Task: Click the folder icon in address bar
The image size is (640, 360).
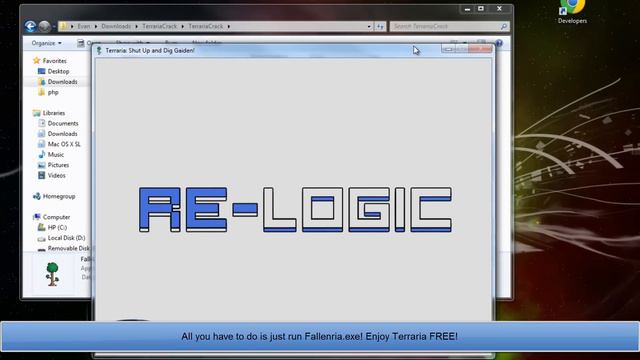Action: point(63,26)
